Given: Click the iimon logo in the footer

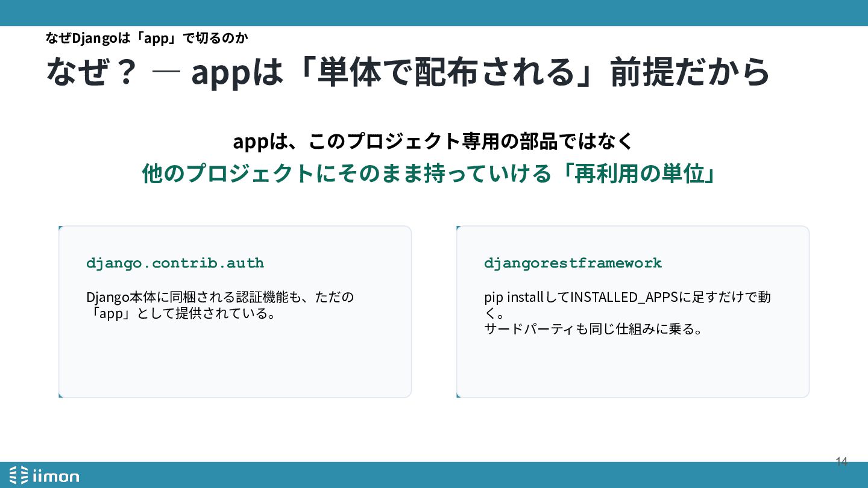Looking at the screenshot, I should [x=45, y=475].
